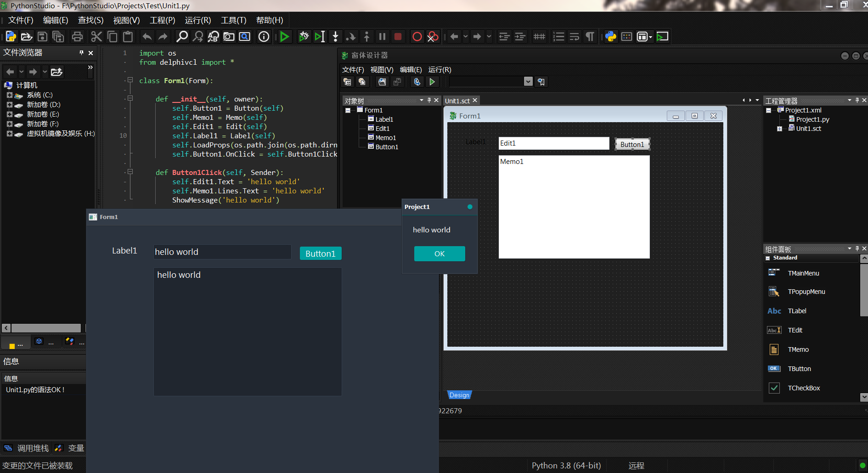Click the red Stop debugging square
This screenshot has width=868, height=473.
pyautogui.click(x=398, y=37)
